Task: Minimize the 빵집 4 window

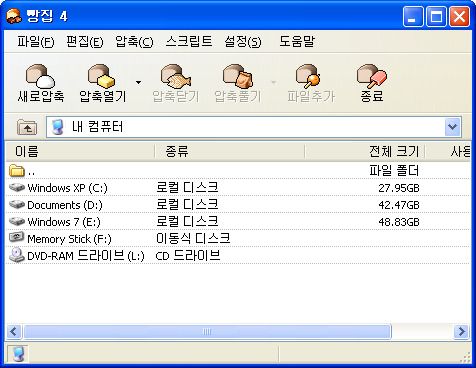Action: pos(413,16)
